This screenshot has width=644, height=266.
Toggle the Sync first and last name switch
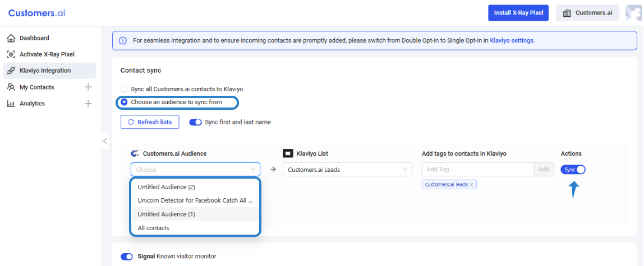coord(195,122)
